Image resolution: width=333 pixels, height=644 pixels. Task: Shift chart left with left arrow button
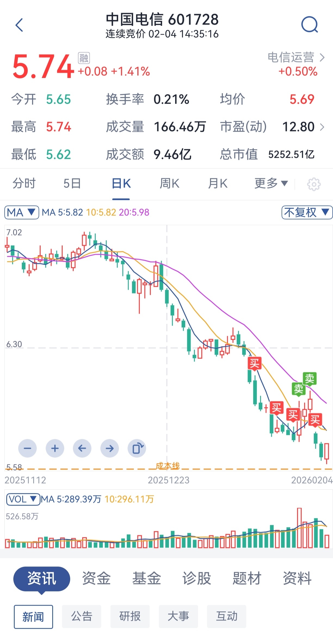[82, 448]
